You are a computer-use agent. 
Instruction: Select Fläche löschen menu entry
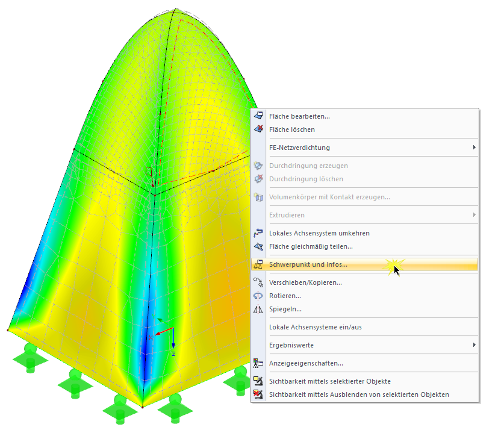click(x=364, y=129)
